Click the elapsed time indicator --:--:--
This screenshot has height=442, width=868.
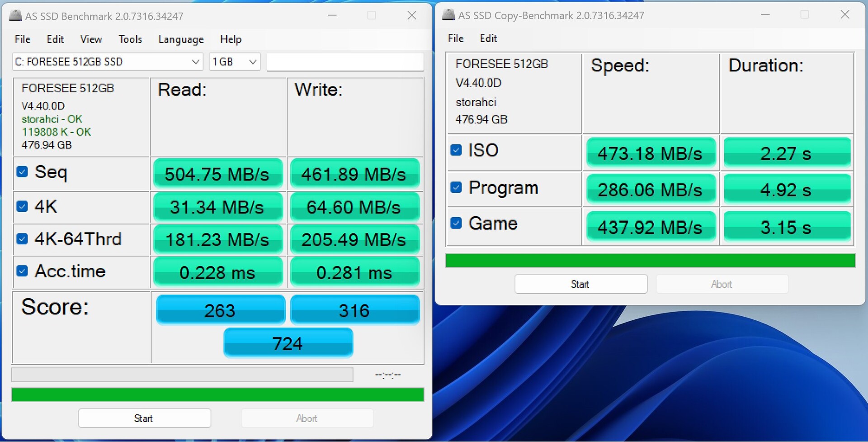(x=388, y=375)
